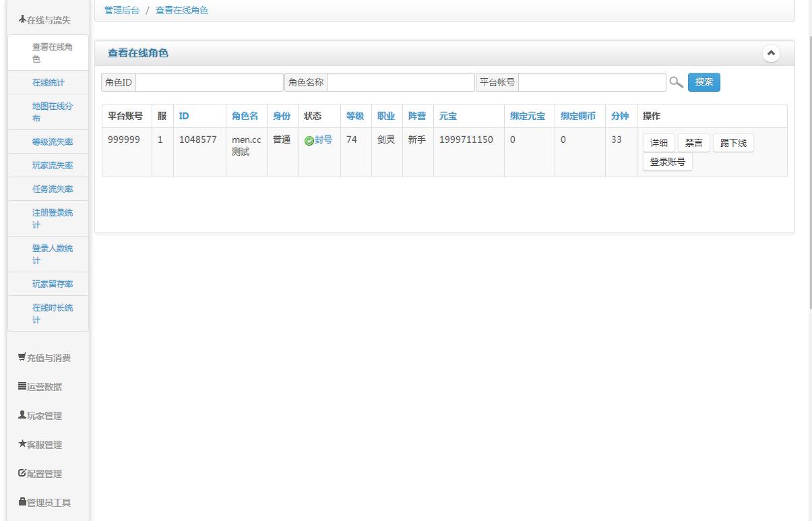Collapse the 查看在线角色 panel with chevron
The image size is (812, 521).
tap(772, 53)
